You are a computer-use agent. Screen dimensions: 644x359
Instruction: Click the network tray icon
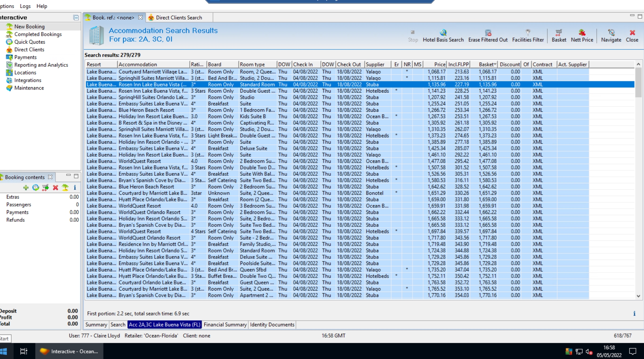[x=579, y=352]
